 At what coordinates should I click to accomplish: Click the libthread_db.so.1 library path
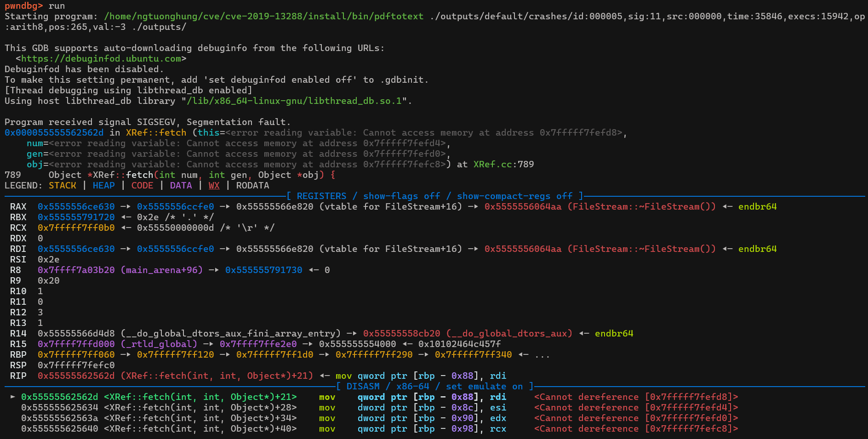(294, 101)
